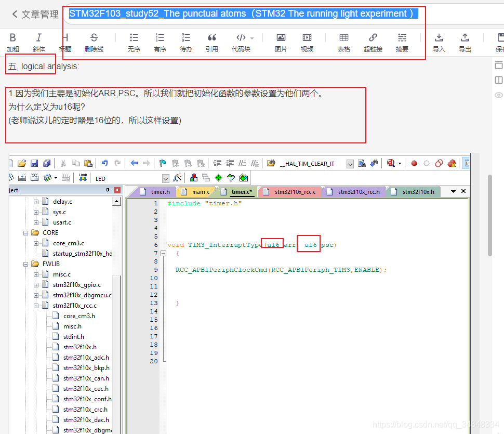This screenshot has width=504, height=434.
Task: Save file icon in Keil toolbar
Action: [x=34, y=163]
